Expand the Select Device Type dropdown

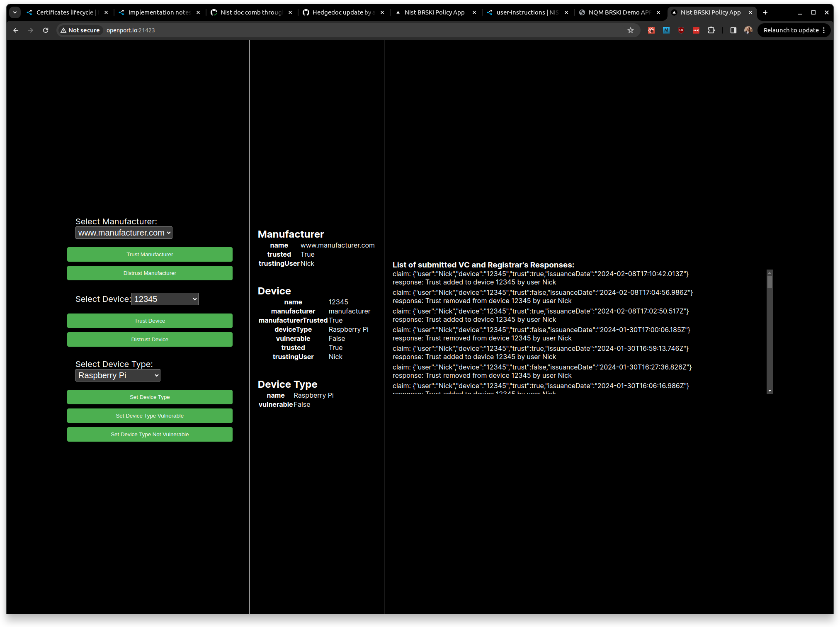coord(118,375)
